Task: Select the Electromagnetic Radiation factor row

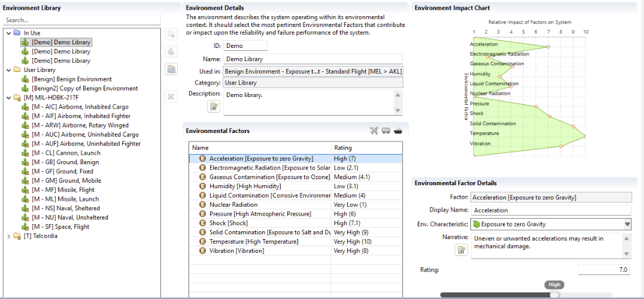Action: click(x=296, y=168)
